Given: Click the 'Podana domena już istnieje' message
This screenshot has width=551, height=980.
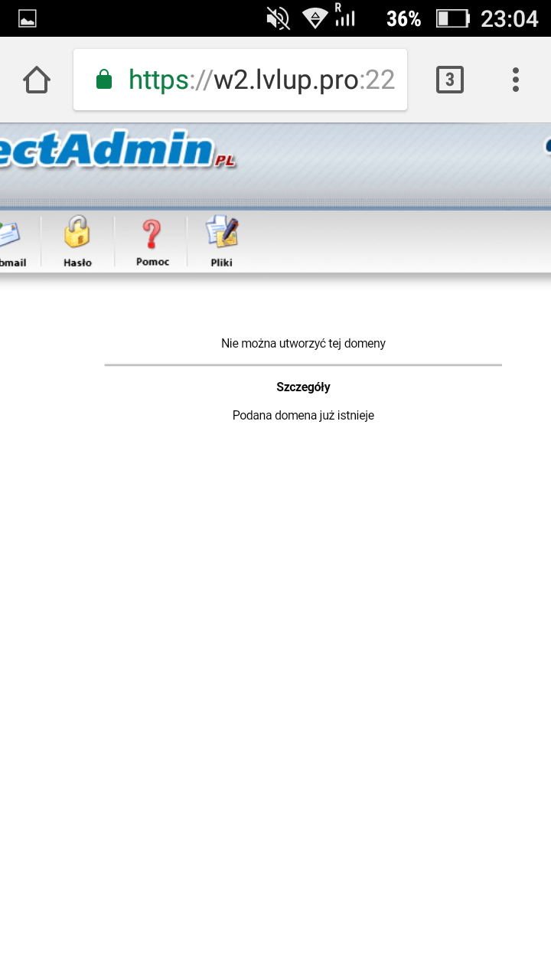Looking at the screenshot, I should 303,416.
